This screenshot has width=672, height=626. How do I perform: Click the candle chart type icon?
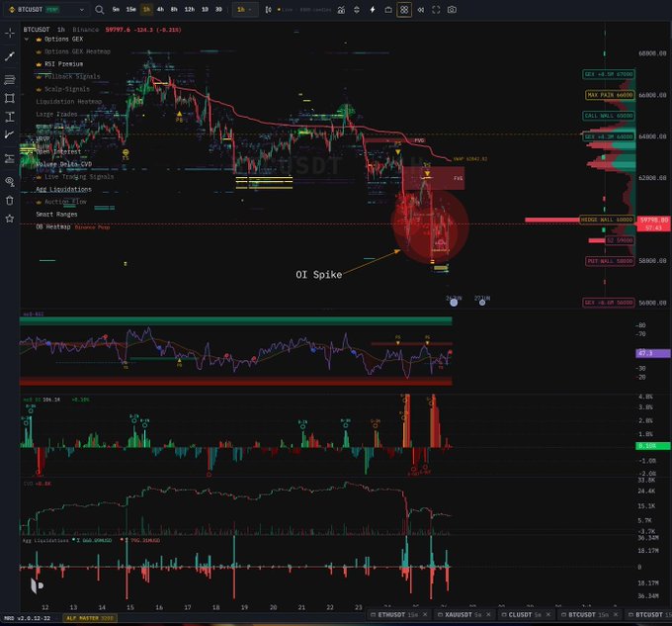268,10
